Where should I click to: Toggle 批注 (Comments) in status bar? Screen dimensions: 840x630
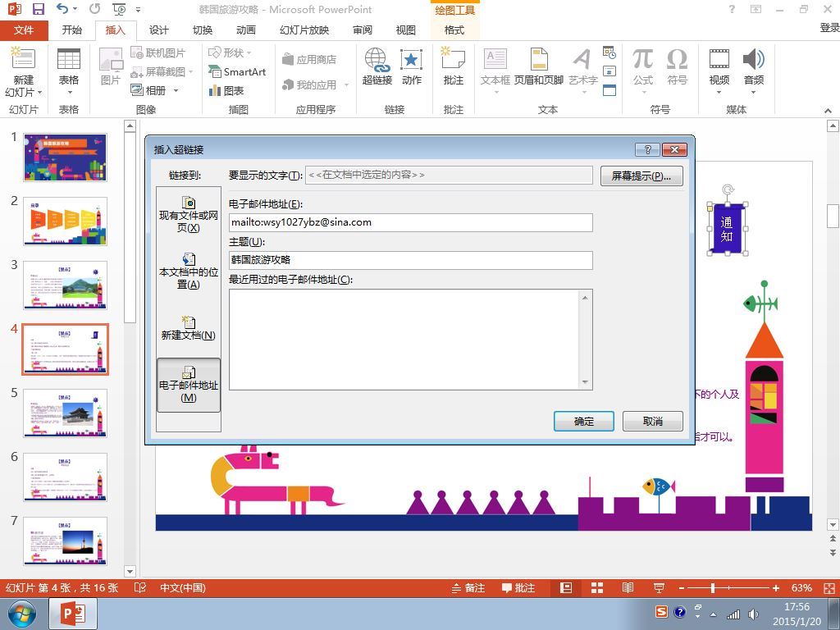tap(518, 587)
